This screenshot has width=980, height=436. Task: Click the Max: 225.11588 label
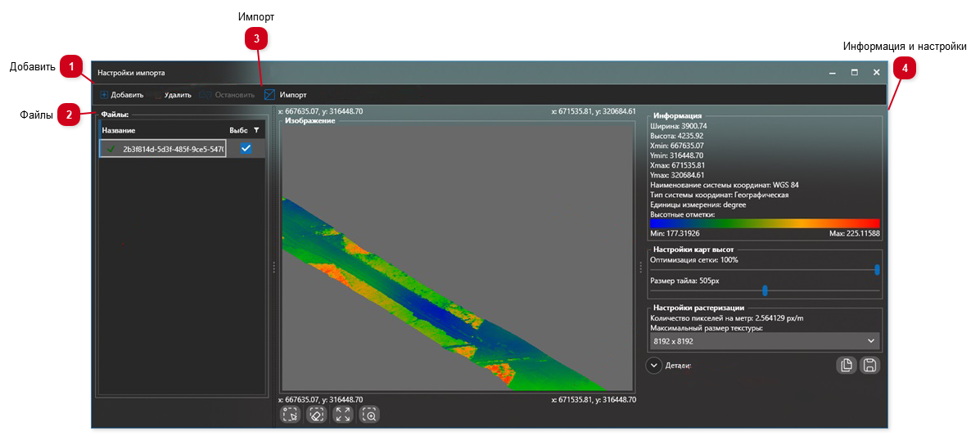(x=854, y=233)
